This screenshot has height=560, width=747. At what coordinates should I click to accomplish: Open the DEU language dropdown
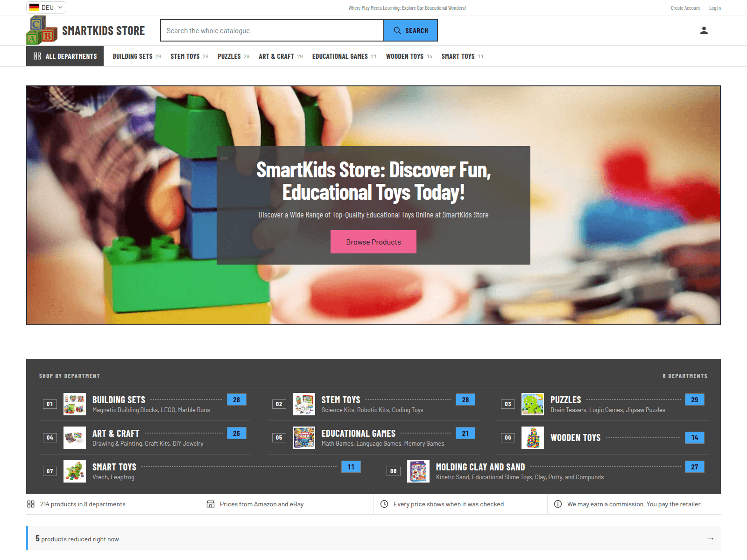[46, 7]
